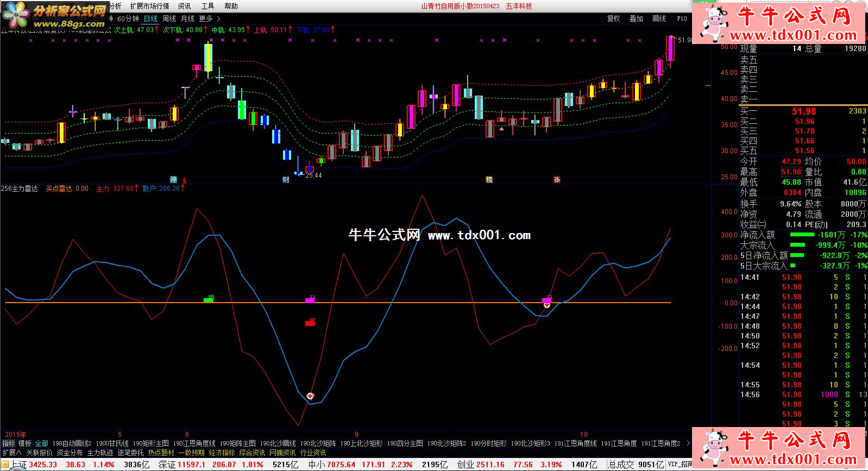Click the 财 marker icon on the chart
The width and height of the screenshot is (868, 471).
point(286,180)
